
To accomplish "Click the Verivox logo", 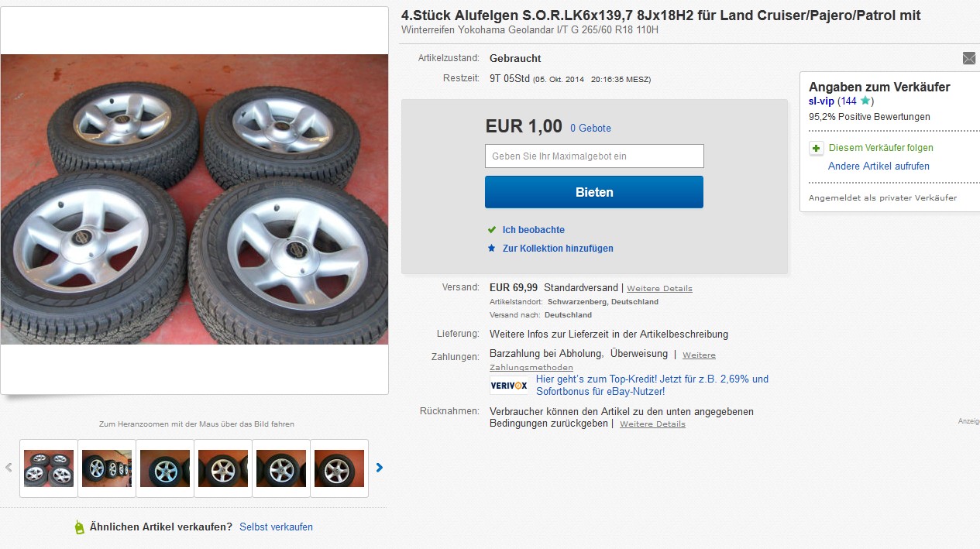I will [x=509, y=385].
